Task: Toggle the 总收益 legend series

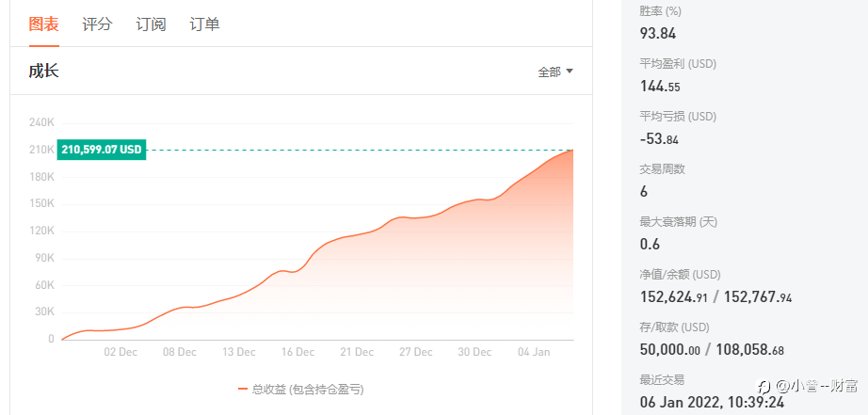Action: (300, 389)
